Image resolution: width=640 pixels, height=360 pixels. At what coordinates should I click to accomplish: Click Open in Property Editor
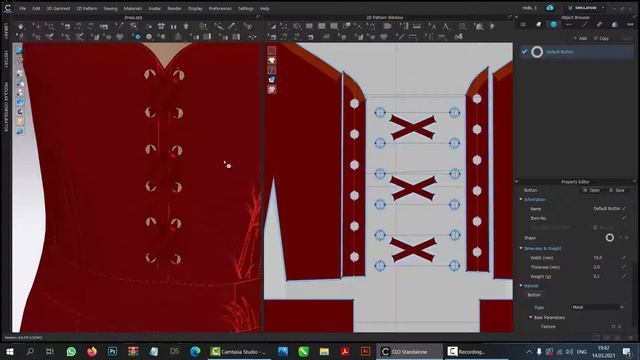(591, 190)
